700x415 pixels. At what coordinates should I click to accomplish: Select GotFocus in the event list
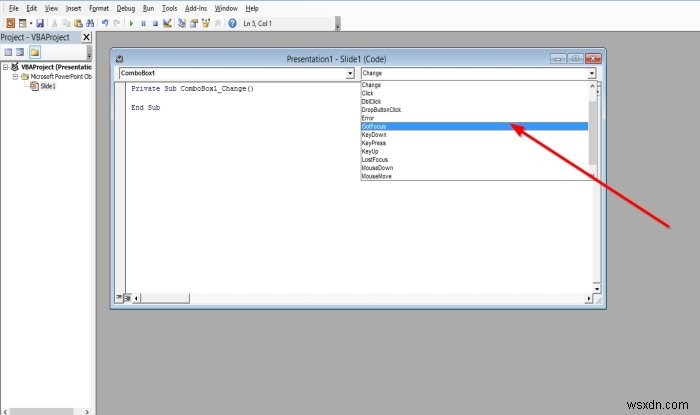tap(475, 126)
